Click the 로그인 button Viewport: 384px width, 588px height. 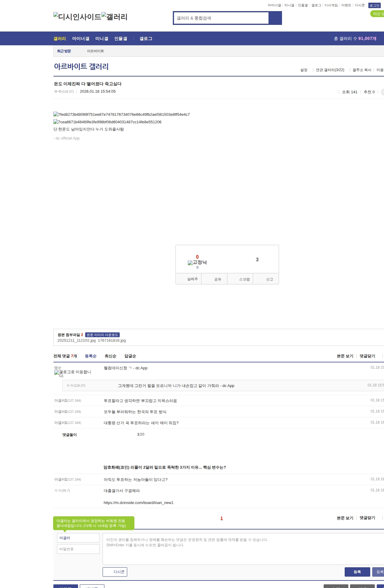(x=374, y=5)
